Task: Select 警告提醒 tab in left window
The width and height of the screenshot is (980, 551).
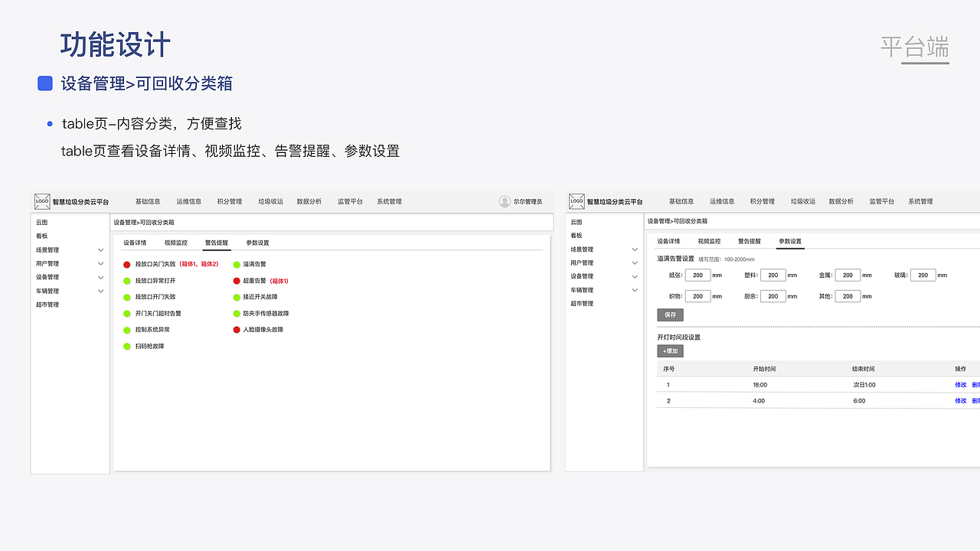Action: 216,243
